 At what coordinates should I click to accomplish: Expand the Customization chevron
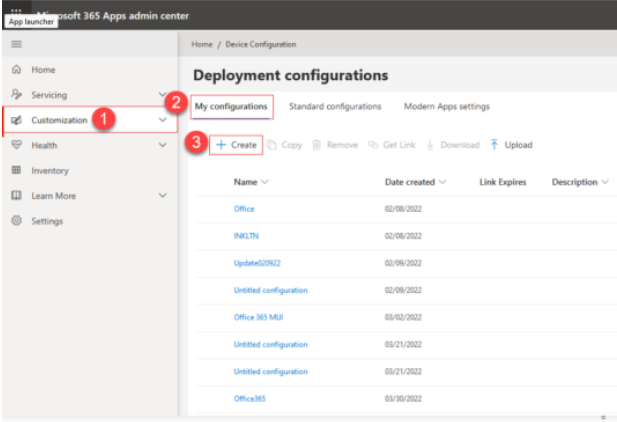pos(162,120)
